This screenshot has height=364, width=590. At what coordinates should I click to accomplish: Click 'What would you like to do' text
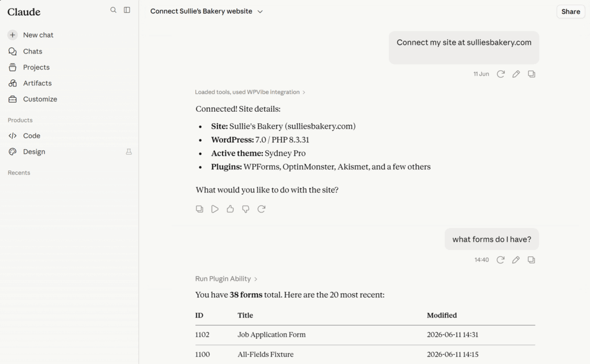(x=267, y=190)
